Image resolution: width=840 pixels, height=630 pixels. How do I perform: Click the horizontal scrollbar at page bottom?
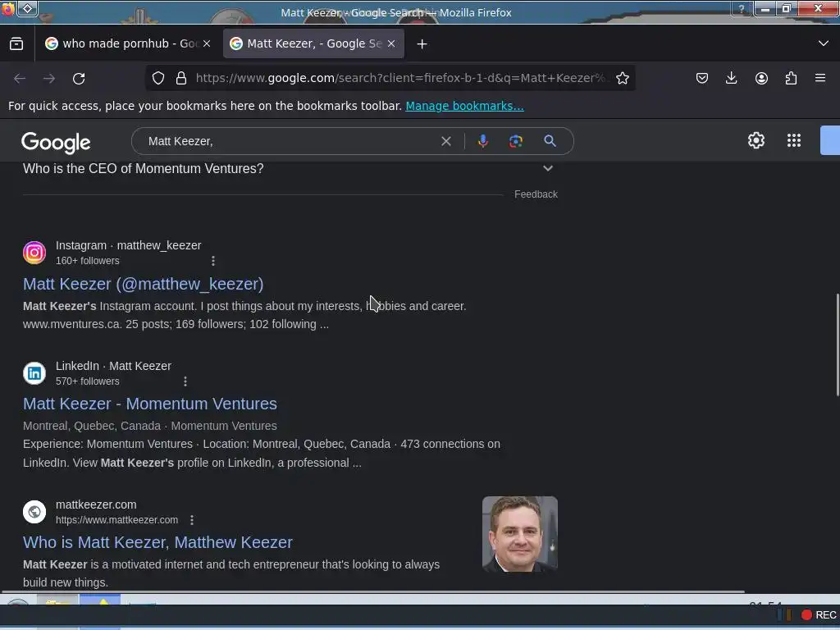pyautogui.click(x=372, y=592)
